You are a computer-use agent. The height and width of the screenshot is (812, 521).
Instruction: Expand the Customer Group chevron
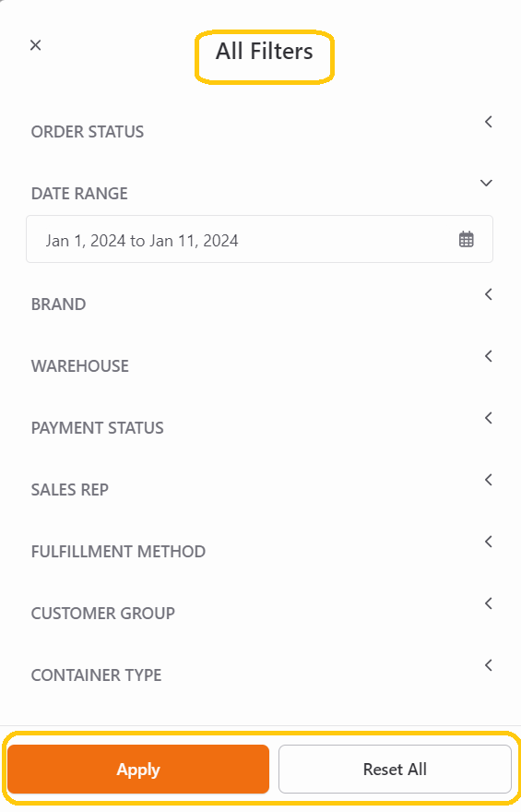(488, 603)
